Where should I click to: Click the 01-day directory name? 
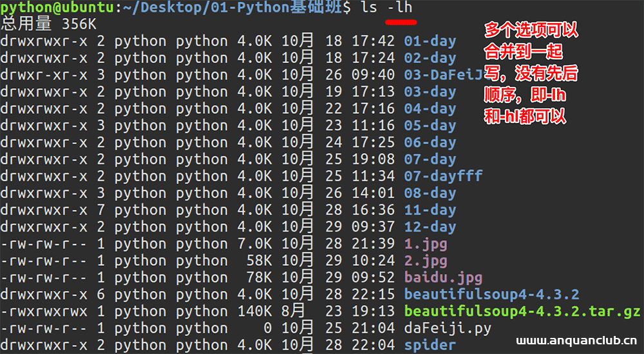click(x=430, y=42)
